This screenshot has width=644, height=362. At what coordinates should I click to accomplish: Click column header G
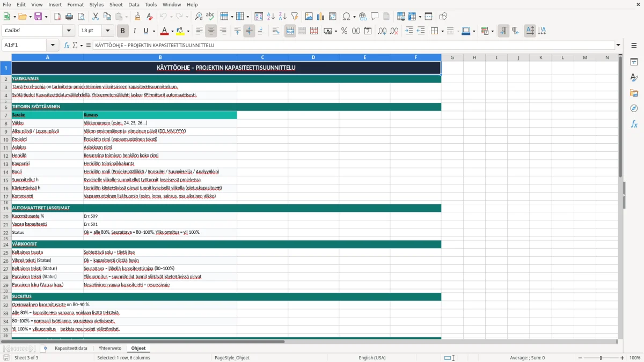tap(452, 57)
